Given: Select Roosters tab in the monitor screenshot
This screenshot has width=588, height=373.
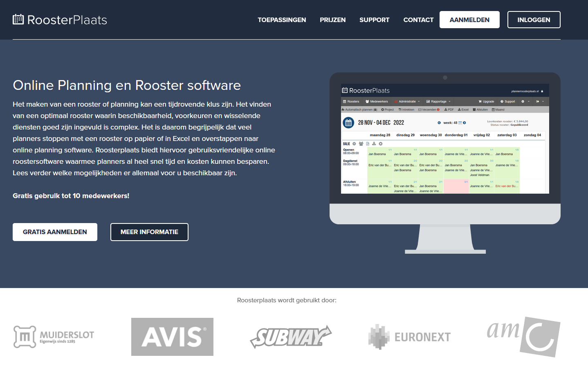Looking at the screenshot, I should pos(351,101).
